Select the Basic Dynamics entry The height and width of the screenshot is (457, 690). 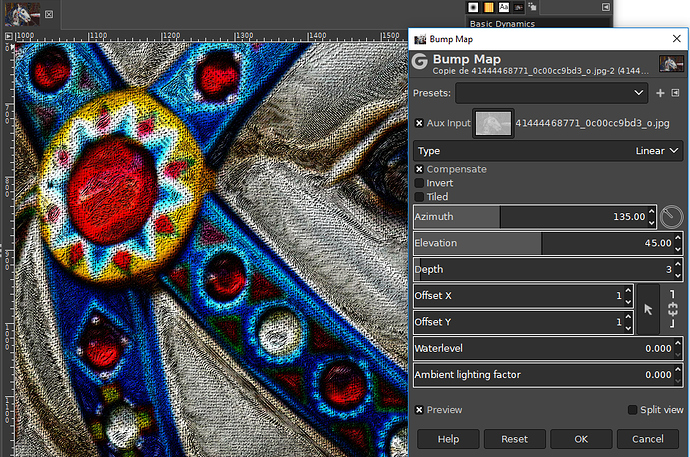point(503,24)
